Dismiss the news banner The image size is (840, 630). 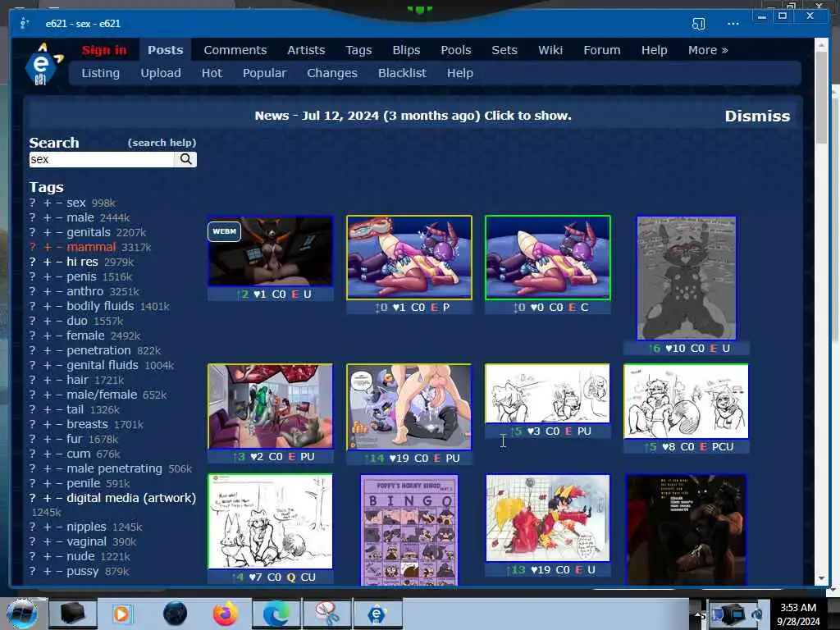[x=757, y=116]
